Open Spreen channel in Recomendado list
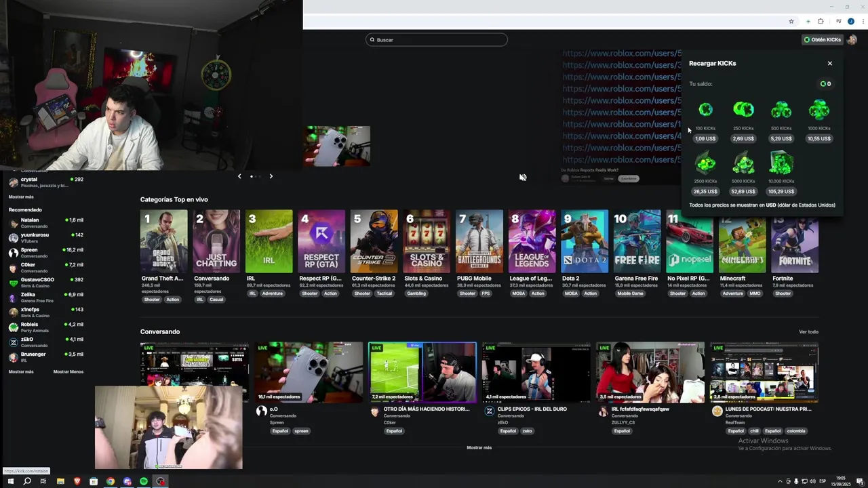868x488 pixels. click(45, 252)
